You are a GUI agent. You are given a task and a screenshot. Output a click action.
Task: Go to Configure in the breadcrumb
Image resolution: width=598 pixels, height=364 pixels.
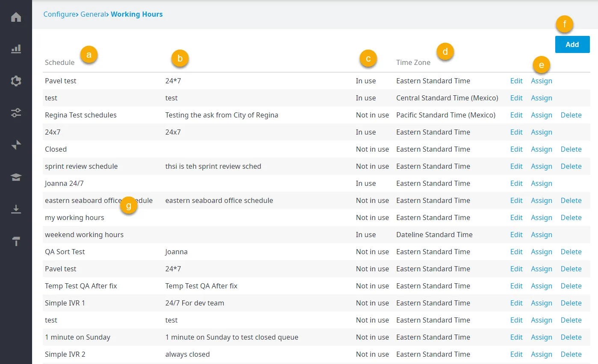[59, 14]
